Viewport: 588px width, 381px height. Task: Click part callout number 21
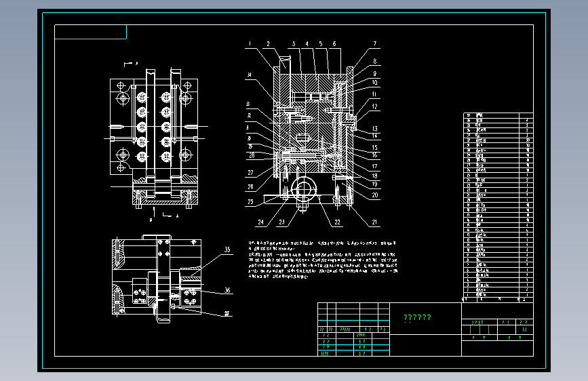coord(374,222)
